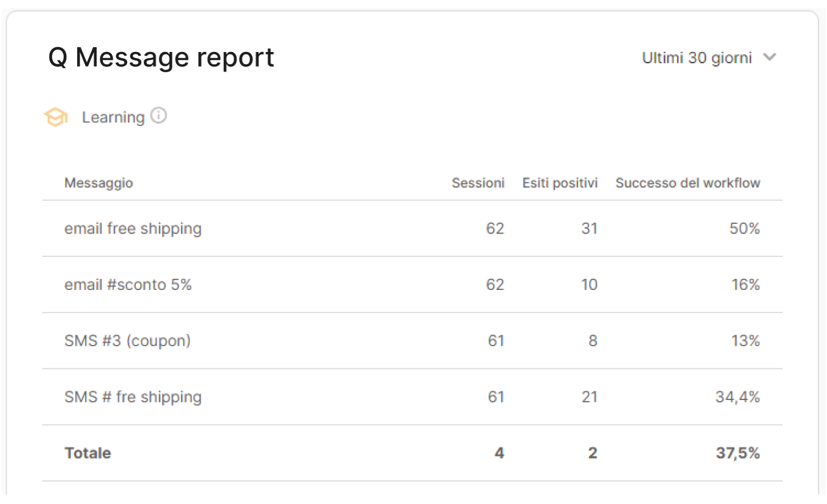Viewport: 827px width, 504px height.
Task: Open the email #sconto 5% message row
Action: click(x=412, y=285)
